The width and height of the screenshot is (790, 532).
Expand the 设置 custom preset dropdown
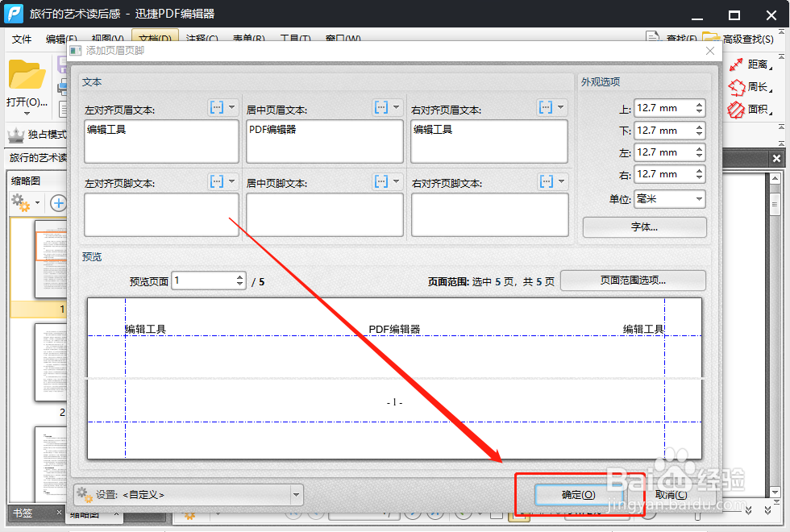pyautogui.click(x=297, y=495)
